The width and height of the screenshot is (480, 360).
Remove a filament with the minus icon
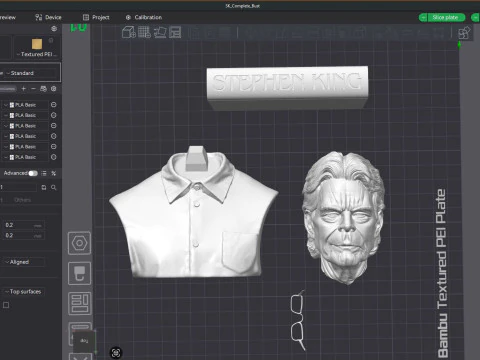33,89
